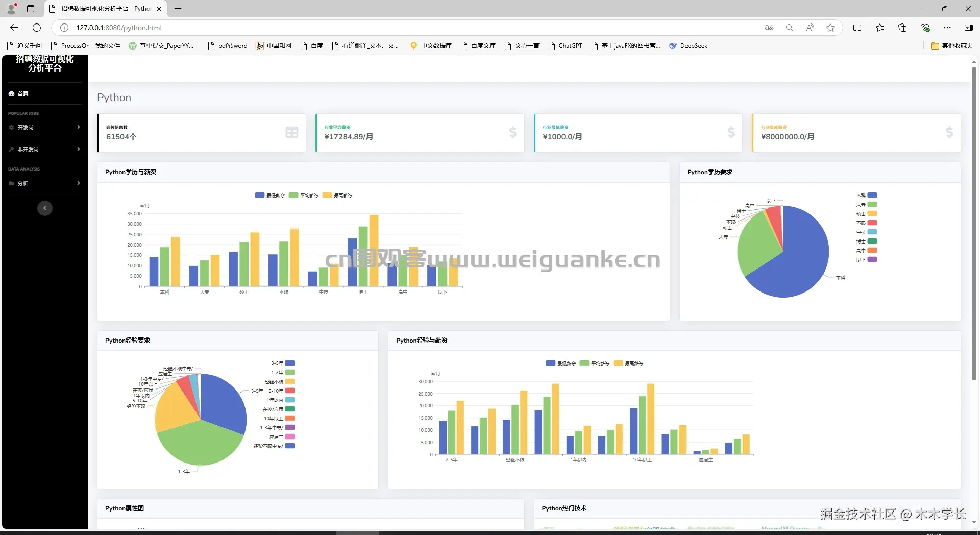Open browser collections icon
Screen dimensions: 980x535
(902, 28)
